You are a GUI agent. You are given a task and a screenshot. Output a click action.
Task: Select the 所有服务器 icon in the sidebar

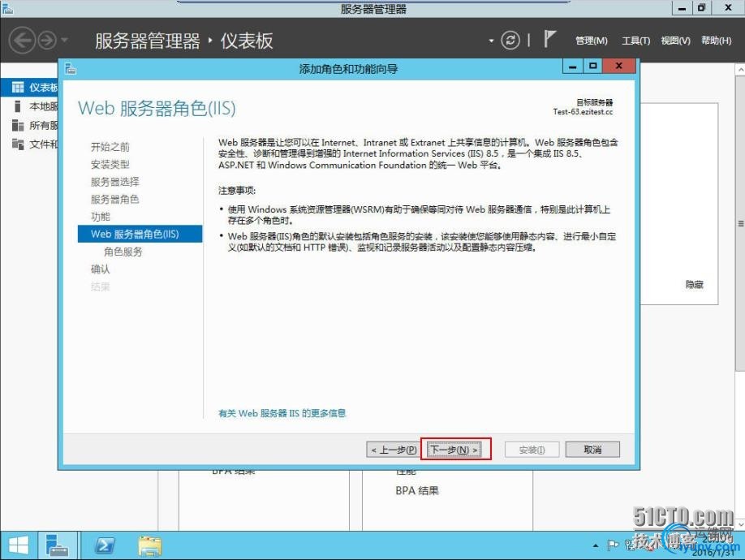(18, 126)
